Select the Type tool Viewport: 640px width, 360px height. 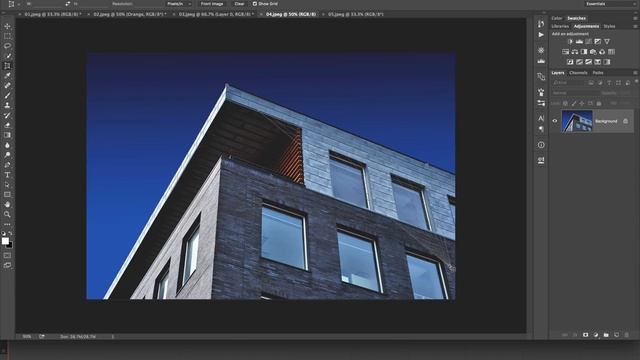[7, 175]
